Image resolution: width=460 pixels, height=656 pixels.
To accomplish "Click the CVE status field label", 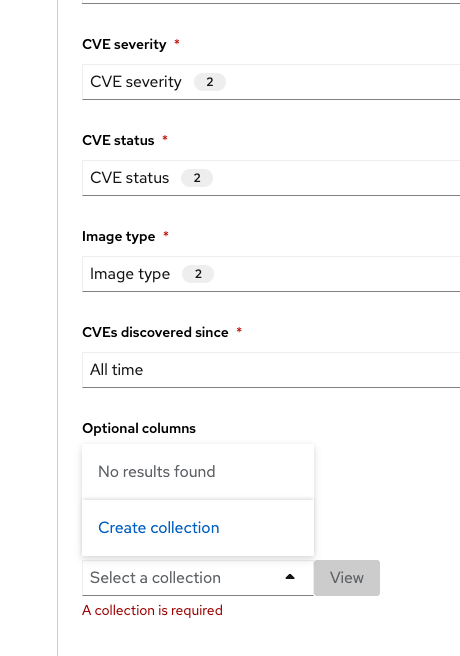I will 118,140.
